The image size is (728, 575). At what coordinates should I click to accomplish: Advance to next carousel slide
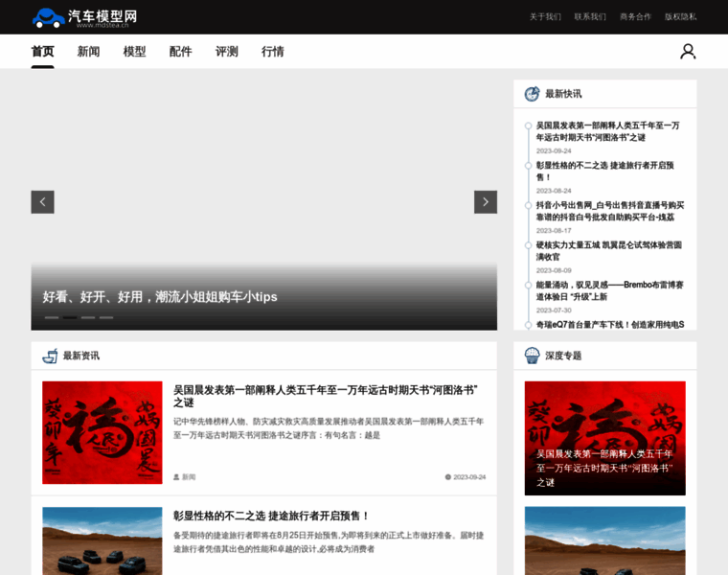click(486, 202)
